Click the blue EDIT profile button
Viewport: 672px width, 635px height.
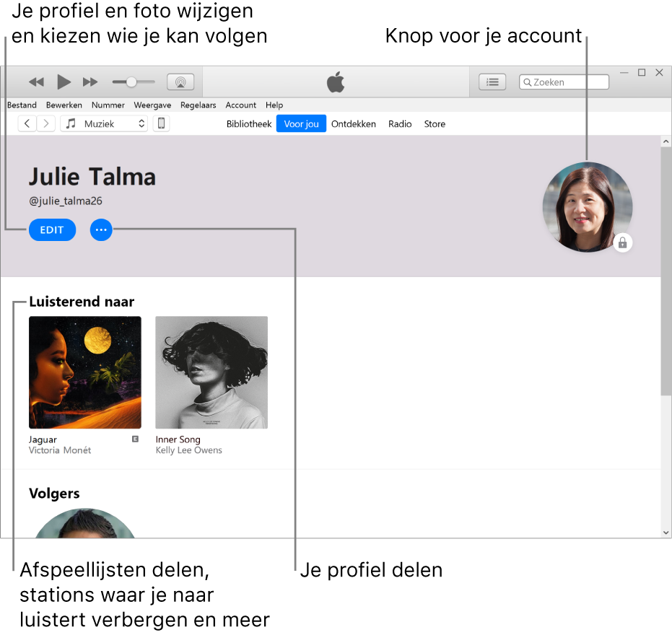52,230
